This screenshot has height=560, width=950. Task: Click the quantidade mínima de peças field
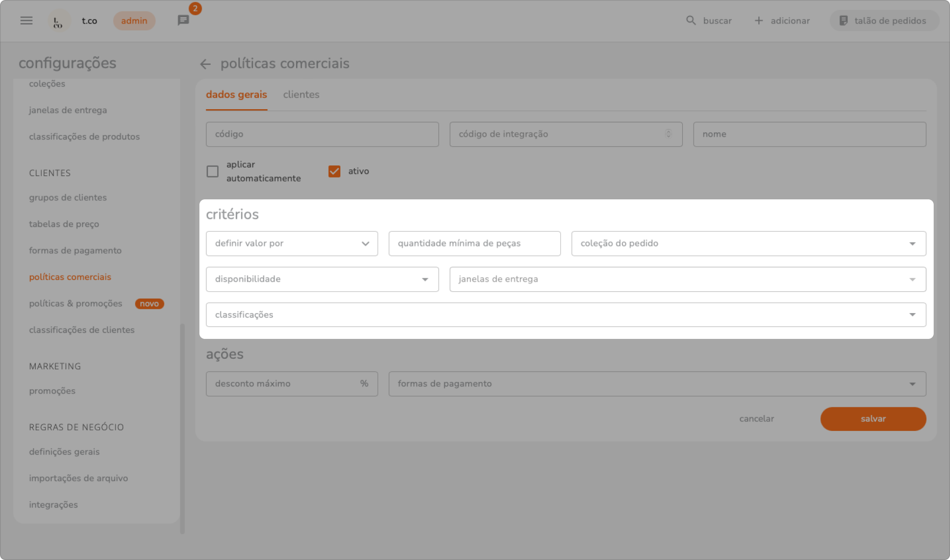coord(474,244)
